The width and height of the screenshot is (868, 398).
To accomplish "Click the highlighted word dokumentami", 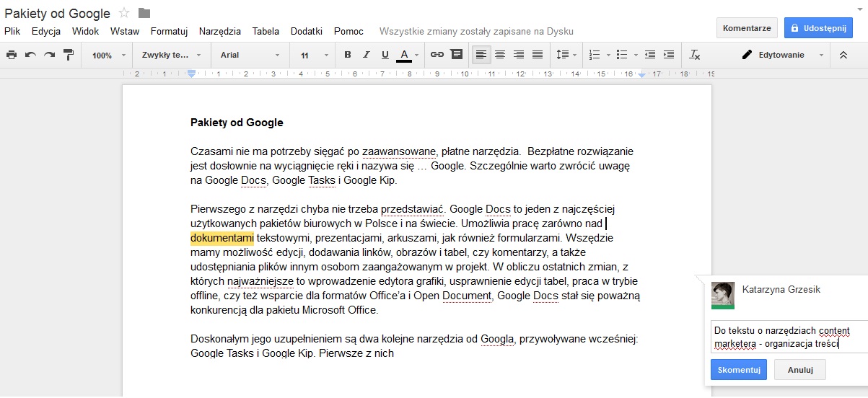I will 222,238.
